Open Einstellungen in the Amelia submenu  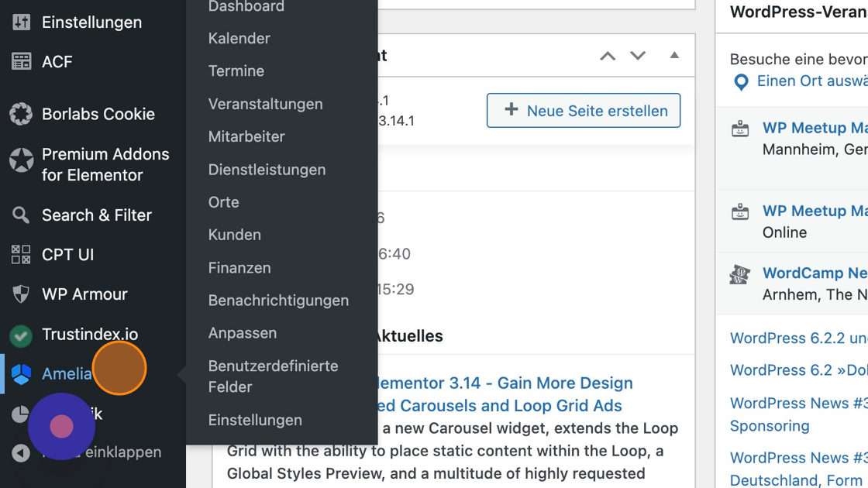tap(255, 420)
